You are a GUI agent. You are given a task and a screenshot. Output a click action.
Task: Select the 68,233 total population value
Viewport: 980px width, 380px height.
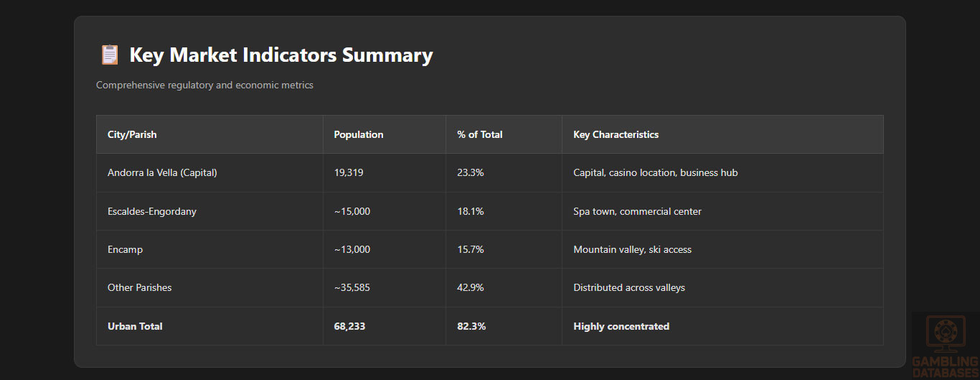pos(349,326)
